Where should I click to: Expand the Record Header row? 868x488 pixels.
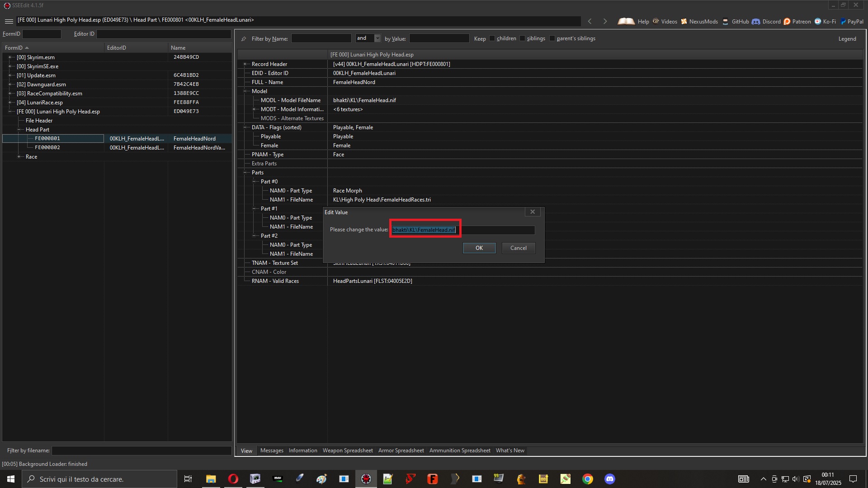click(x=245, y=64)
